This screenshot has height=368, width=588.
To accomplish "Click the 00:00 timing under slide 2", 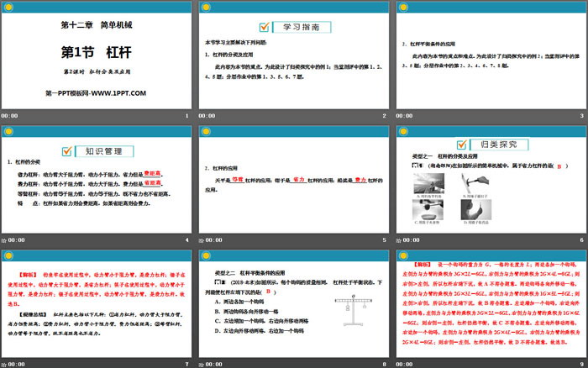I will 207,116.
